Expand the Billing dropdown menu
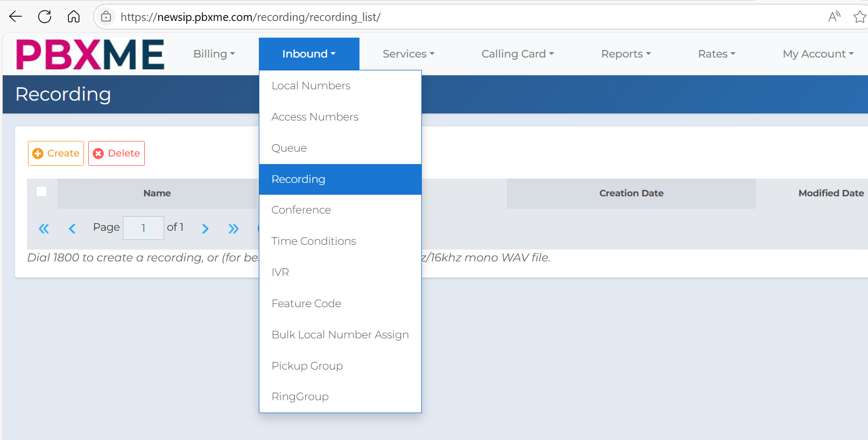Image resolution: width=868 pixels, height=440 pixels. coord(214,54)
